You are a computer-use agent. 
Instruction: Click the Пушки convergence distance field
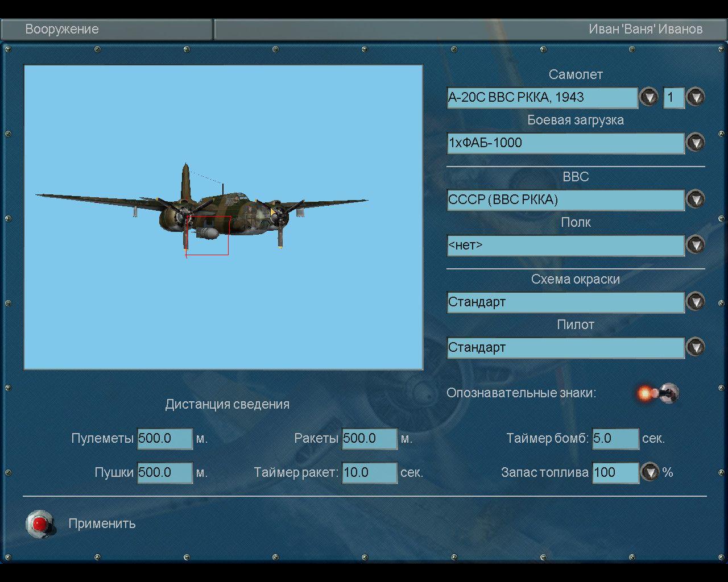tap(165, 473)
